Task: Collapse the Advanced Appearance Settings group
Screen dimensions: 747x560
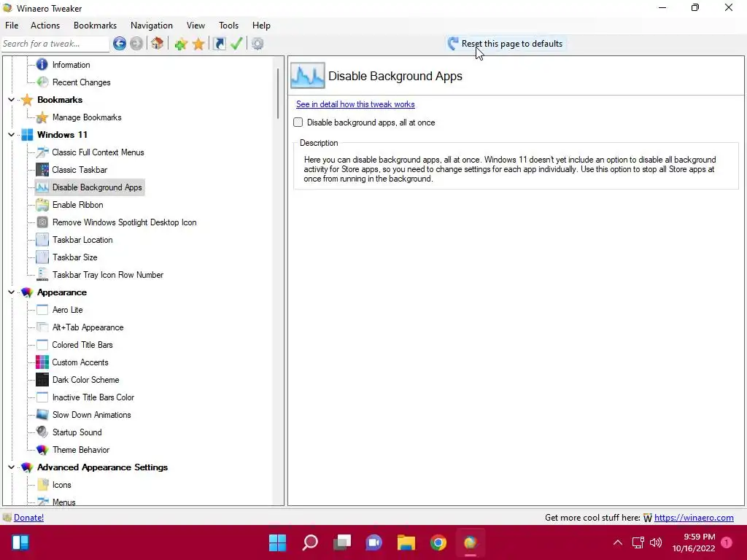Action: [11, 467]
